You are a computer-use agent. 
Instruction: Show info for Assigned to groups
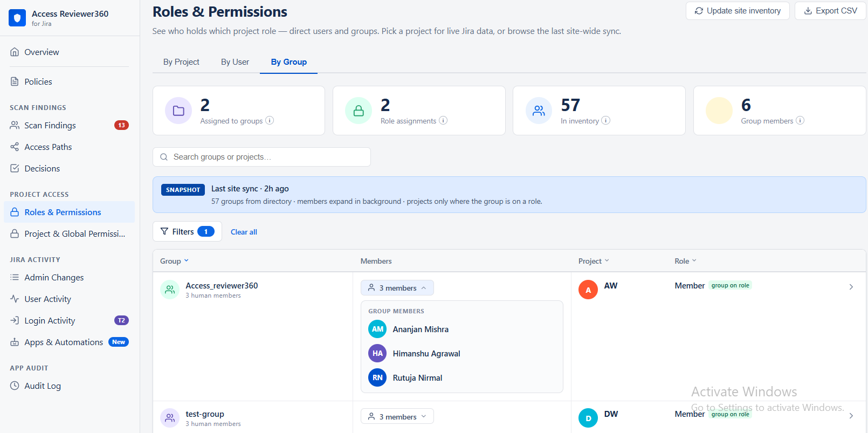click(270, 121)
